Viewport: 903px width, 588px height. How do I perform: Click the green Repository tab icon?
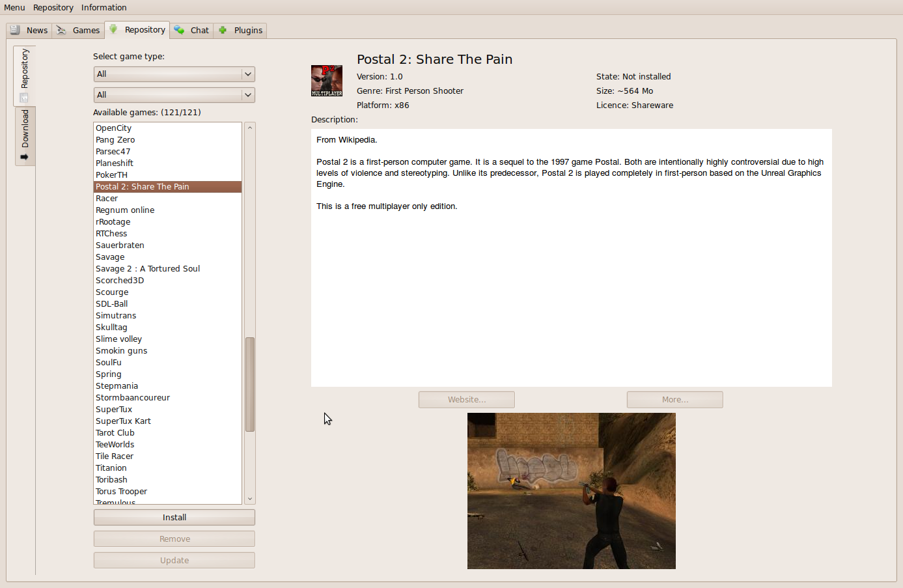113,29
